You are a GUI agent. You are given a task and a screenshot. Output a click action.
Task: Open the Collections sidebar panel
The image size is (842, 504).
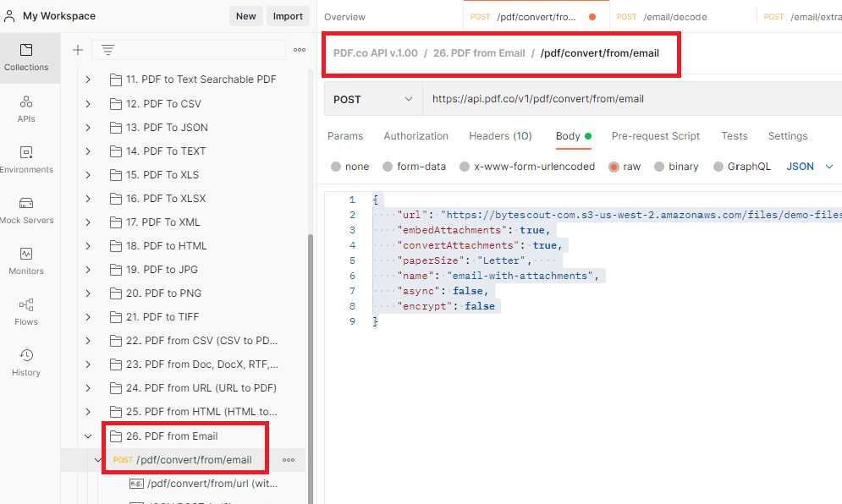(x=26, y=57)
